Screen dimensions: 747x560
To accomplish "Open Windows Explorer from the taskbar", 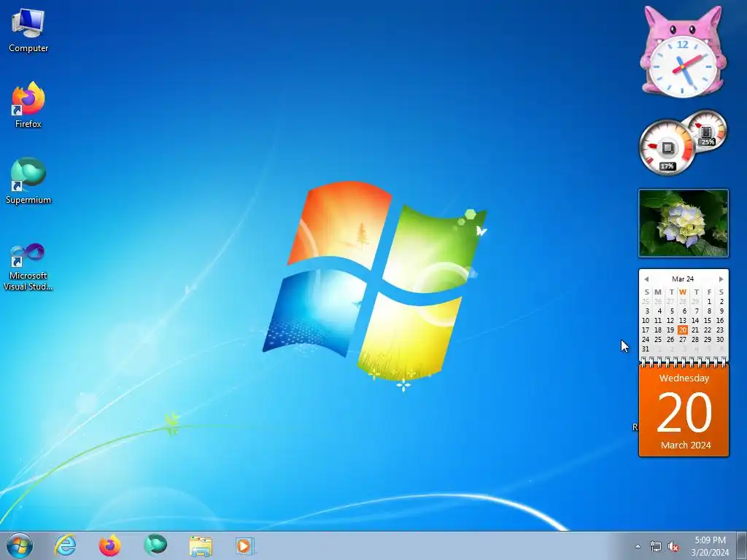I will point(201,545).
